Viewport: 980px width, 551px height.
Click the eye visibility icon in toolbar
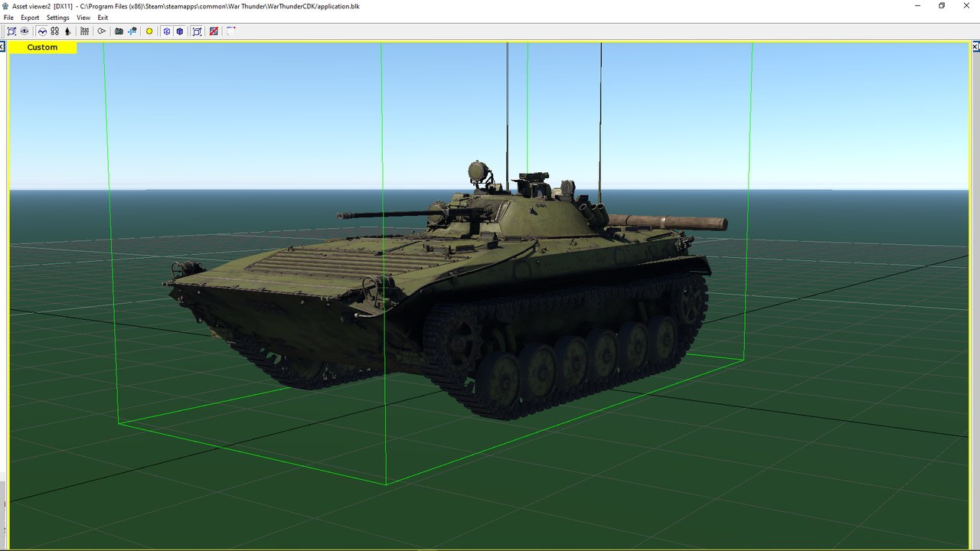pyautogui.click(x=24, y=31)
